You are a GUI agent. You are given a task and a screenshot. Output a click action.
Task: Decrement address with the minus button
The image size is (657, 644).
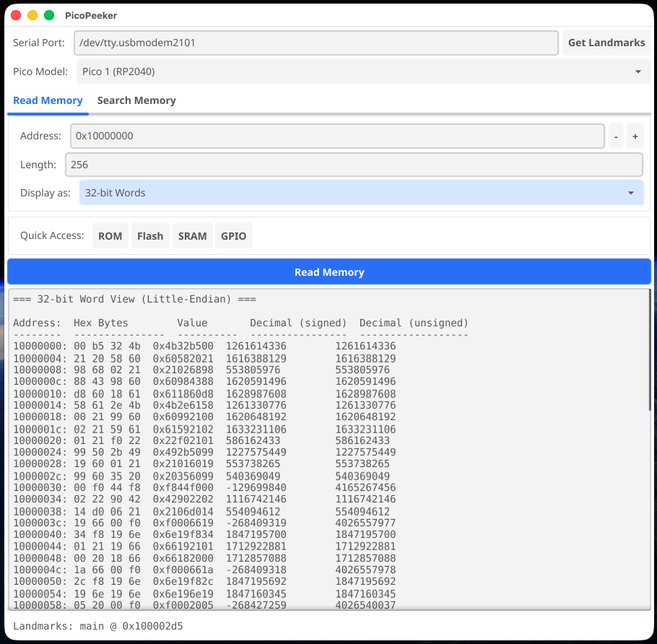(x=616, y=136)
